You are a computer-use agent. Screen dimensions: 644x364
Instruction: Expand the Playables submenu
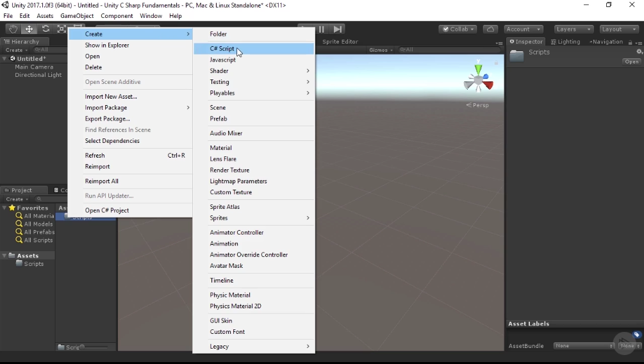[x=254, y=93]
